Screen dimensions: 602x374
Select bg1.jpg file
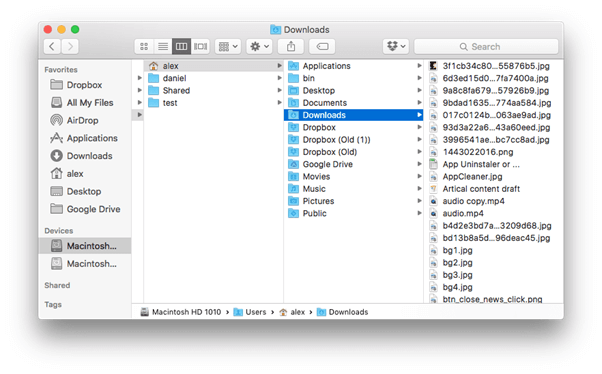[494, 250]
